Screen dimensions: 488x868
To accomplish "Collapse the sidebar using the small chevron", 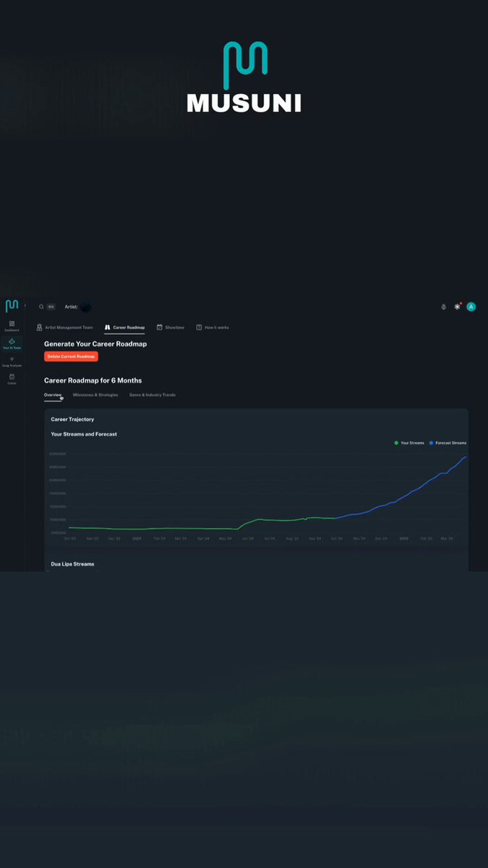I will [25, 306].
